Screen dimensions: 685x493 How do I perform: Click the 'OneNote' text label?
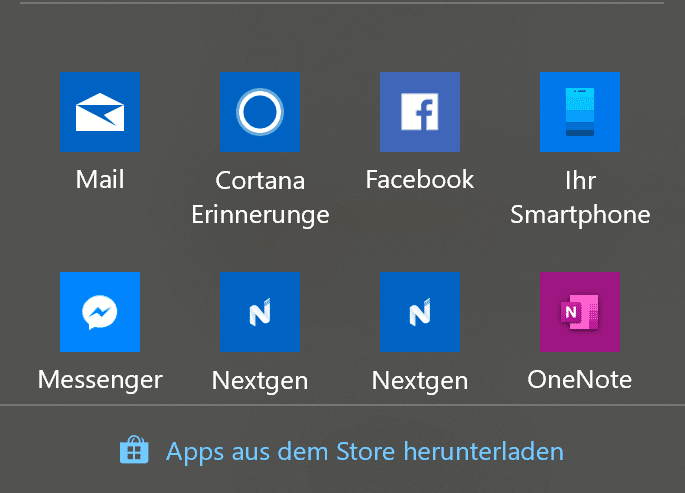tap(580, 379)
